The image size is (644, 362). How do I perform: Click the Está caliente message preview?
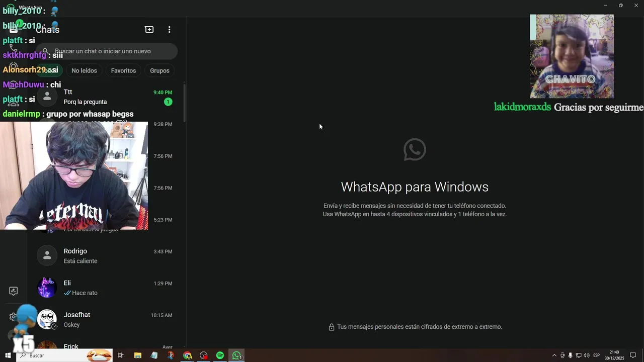click(x=80, y=261)
